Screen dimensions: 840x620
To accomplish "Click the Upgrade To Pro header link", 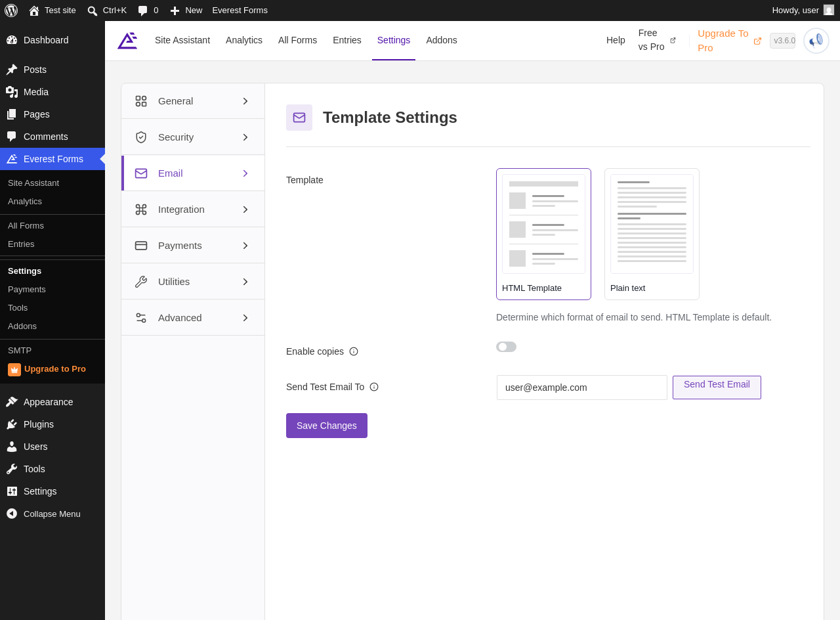I will coord(729,40).
